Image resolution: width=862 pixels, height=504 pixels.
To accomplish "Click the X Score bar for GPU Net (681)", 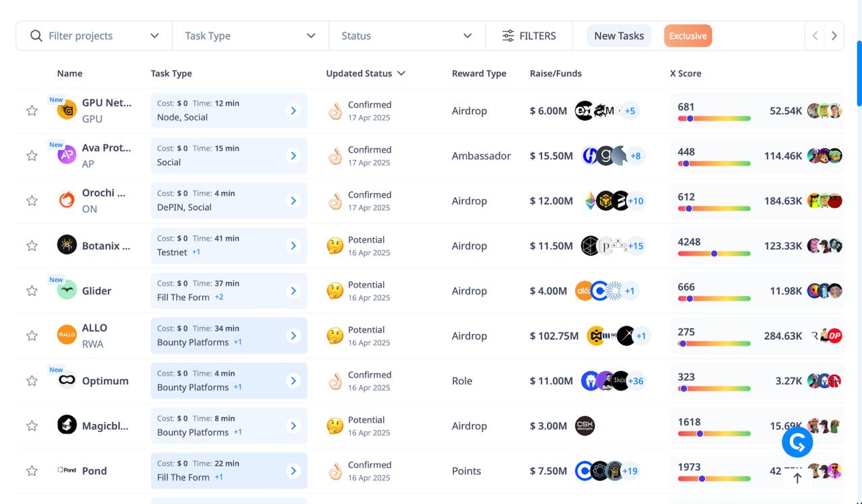I will pos(714,118).
